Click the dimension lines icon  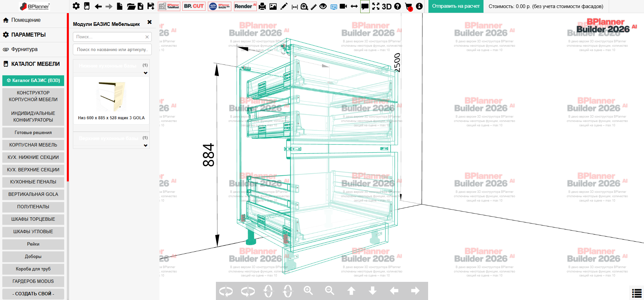294,6
